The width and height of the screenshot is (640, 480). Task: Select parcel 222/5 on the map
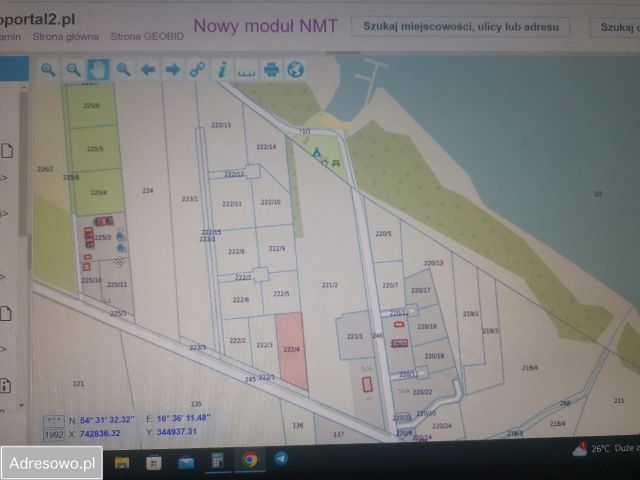(281, 293)
